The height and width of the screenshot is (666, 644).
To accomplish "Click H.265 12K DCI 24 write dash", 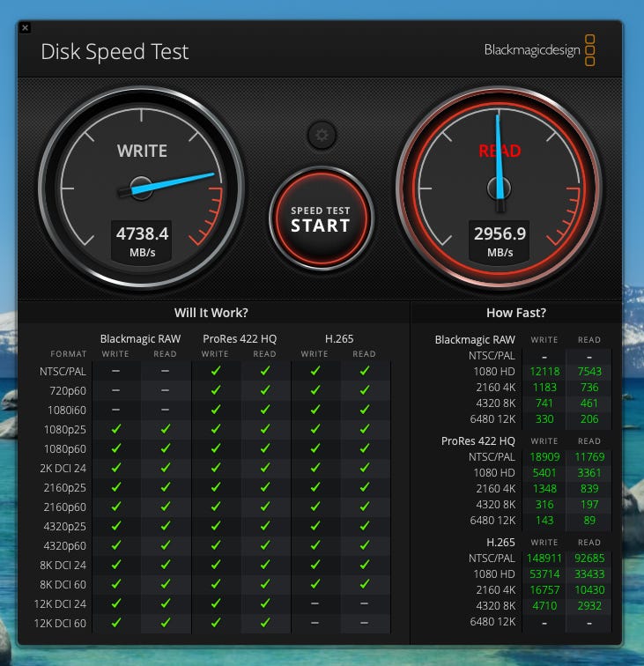I will point(315,603).
